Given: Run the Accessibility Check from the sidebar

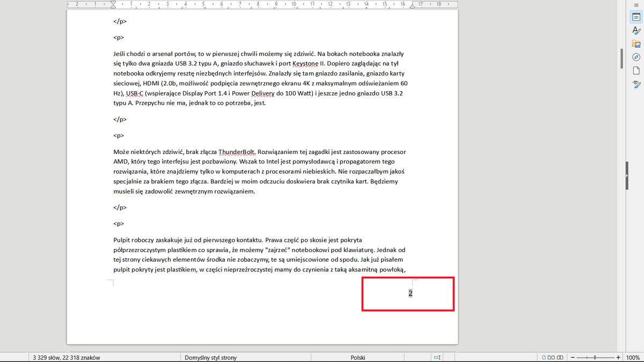Looking at the screenshot, I should tap(635, 84).
